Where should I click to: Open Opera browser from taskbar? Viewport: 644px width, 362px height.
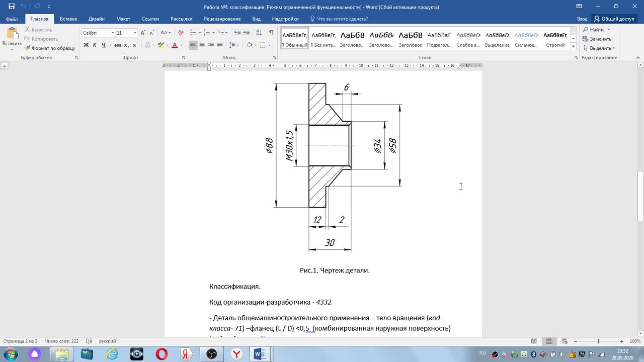point(162,354)
